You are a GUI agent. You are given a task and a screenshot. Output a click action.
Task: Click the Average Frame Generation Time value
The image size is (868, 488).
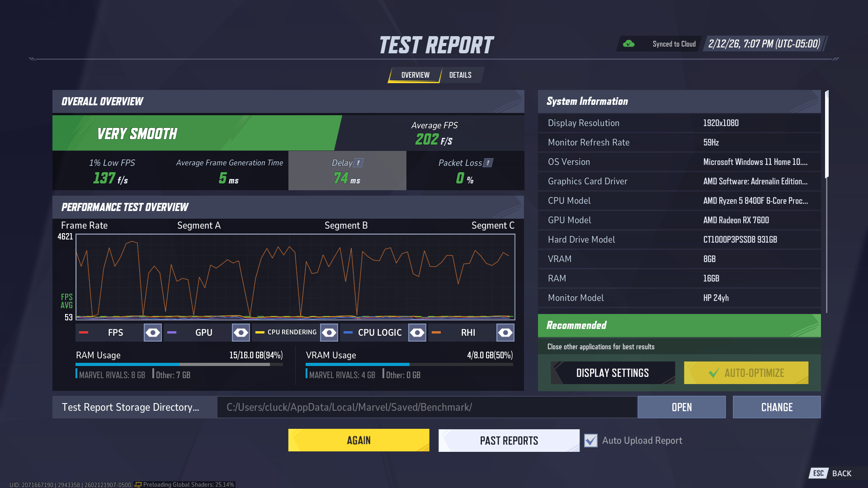(229, 178)
